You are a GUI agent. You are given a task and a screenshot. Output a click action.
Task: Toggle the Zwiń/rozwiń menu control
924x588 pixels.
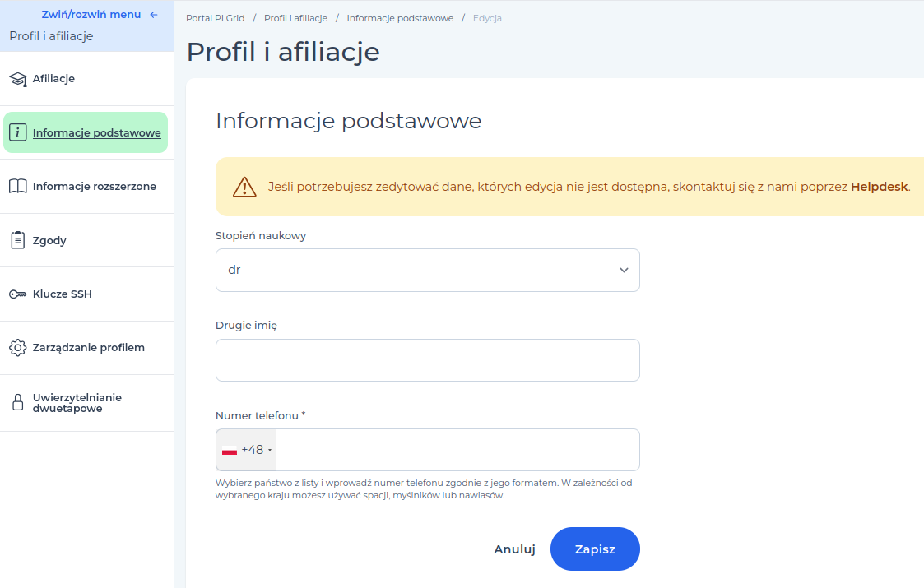(91, 15)
